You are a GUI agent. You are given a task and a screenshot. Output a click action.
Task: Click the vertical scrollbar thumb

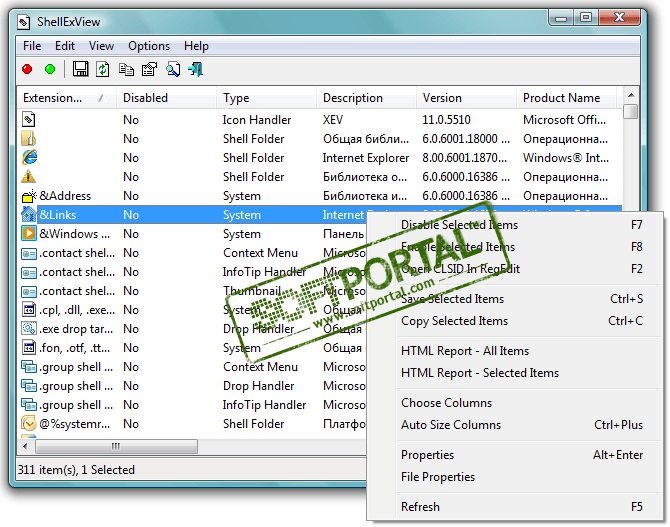[x=631, y=112]
